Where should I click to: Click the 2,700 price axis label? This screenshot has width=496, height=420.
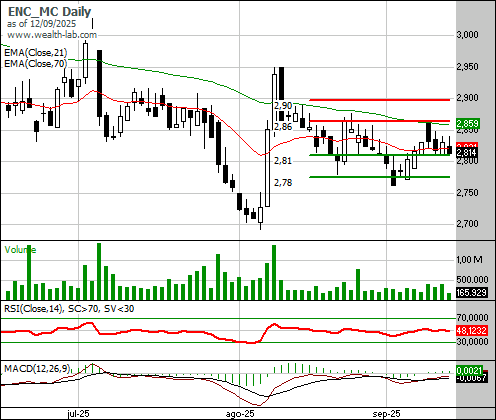point(467,223)
